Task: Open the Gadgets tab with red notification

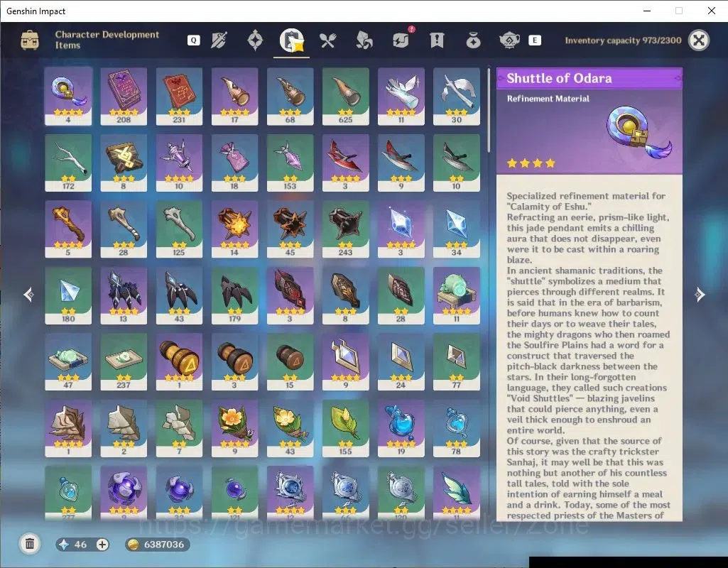Action: [x=401, y=39]
